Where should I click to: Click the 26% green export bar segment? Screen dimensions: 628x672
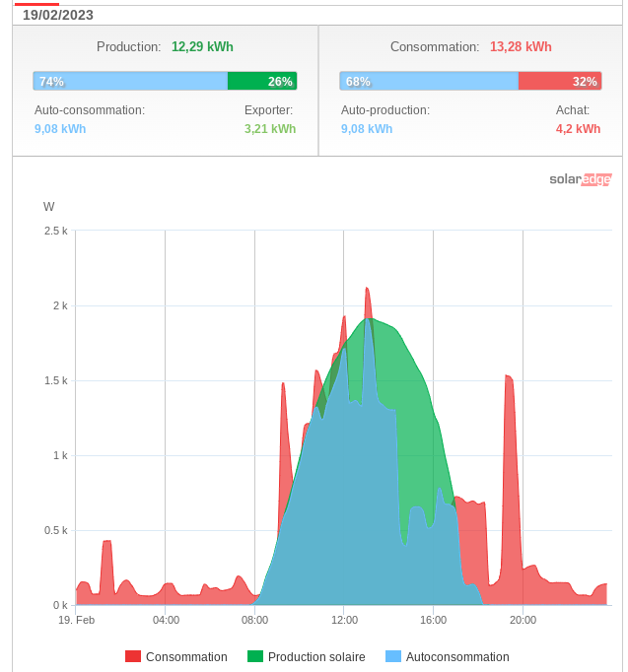(x=262, y=82)
